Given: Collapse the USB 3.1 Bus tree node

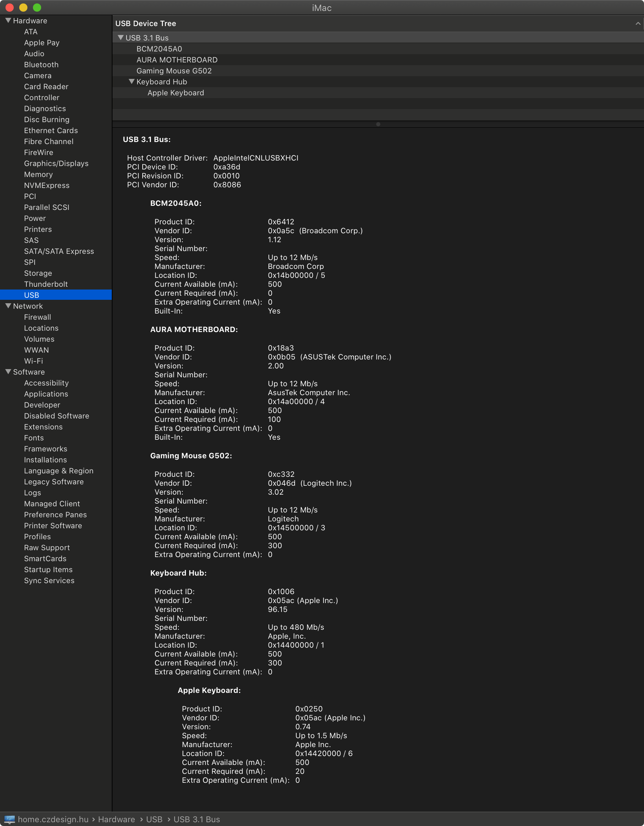Looking at the screenshot, I should click(121, 37).
